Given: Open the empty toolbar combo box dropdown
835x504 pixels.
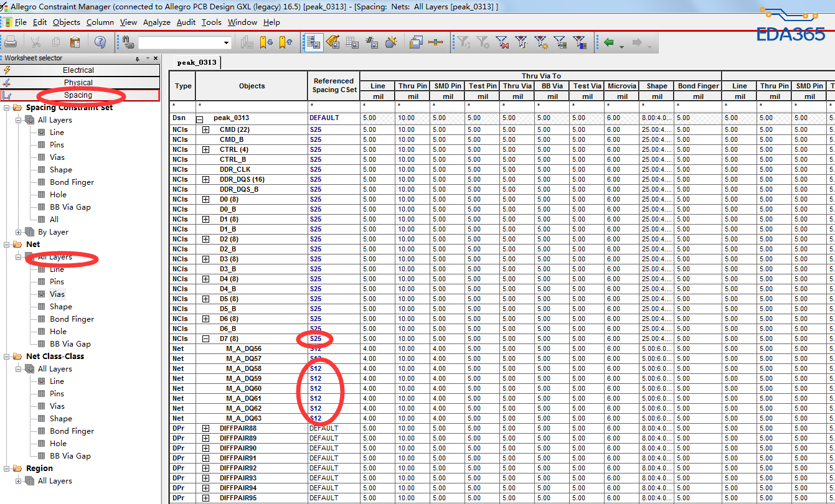Looking at the screenshot, I should [226, 43].
